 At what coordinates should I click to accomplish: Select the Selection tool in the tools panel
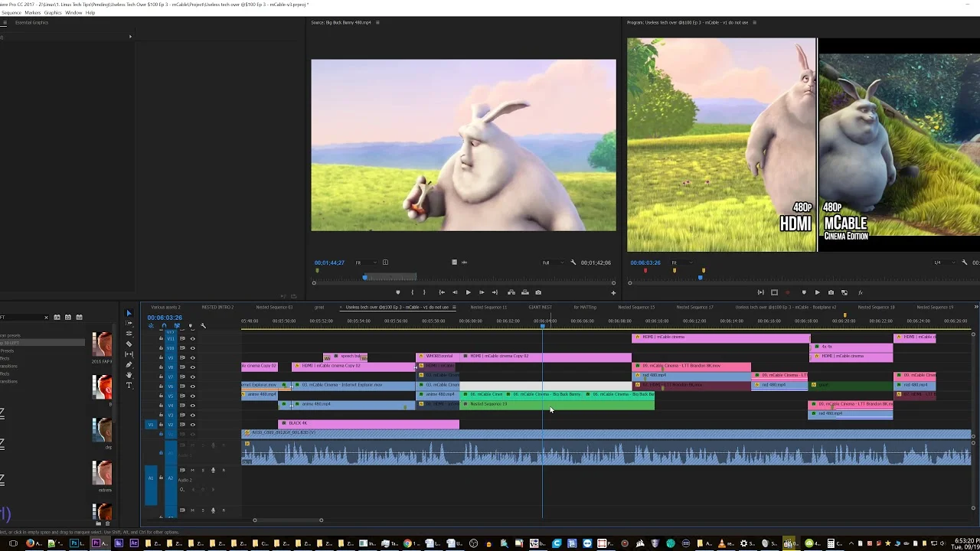pyautogui.click(x=129, y=313)
